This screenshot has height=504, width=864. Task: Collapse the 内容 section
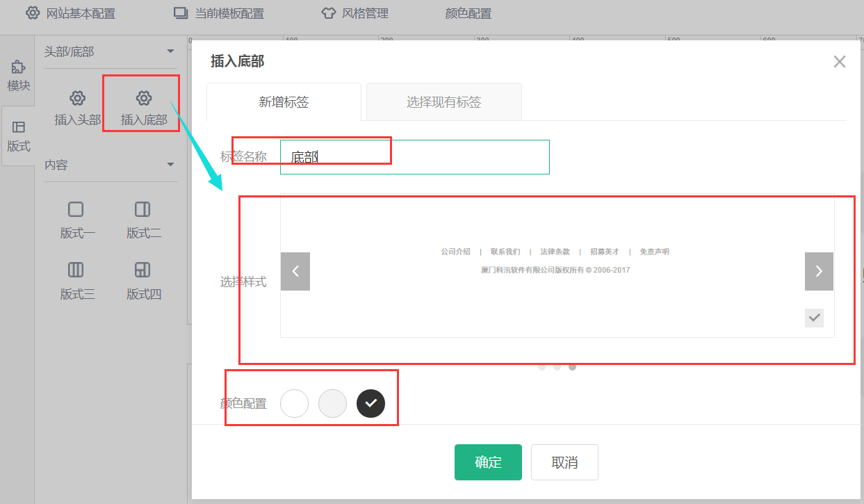[x=170, y=165]
